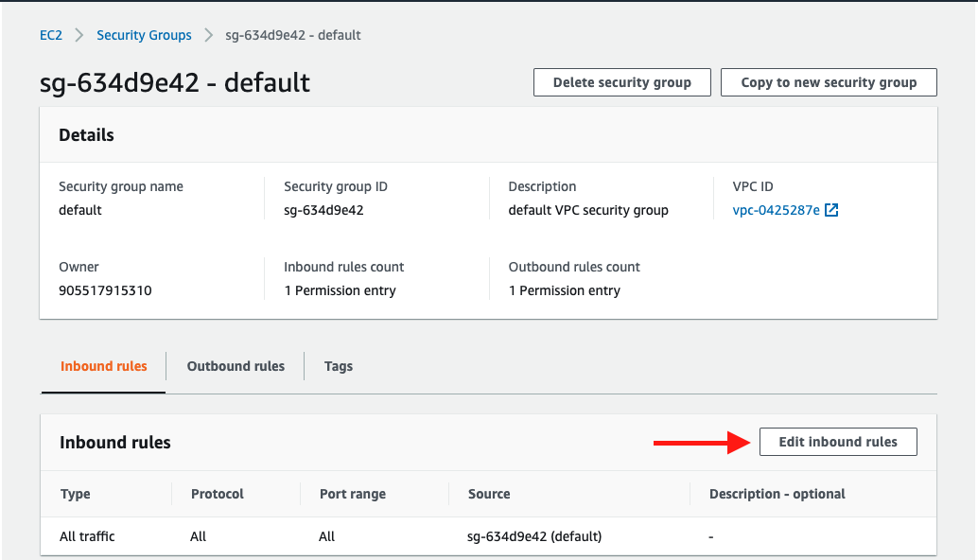Click the description default VPC security group
Image resolution: width=978 pixels, height=560 pixels.
click(x=588, y=210)
